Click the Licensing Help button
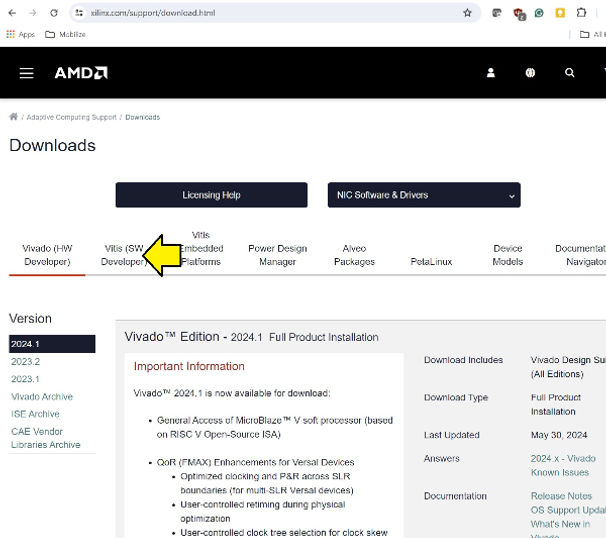The image size is (606, 538). coord(211,195)
